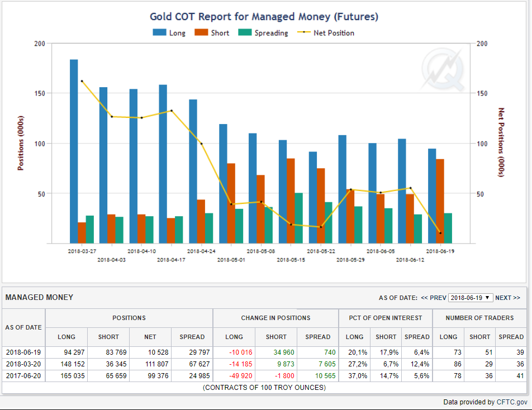
Task: Click the short change value 34 960
Action: click(x=284, y=352)
